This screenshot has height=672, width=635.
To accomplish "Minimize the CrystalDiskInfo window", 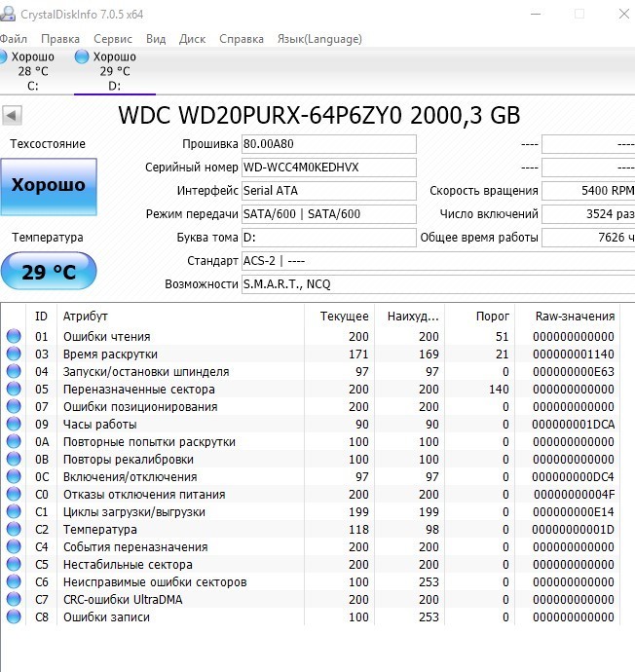I will 536,14.
